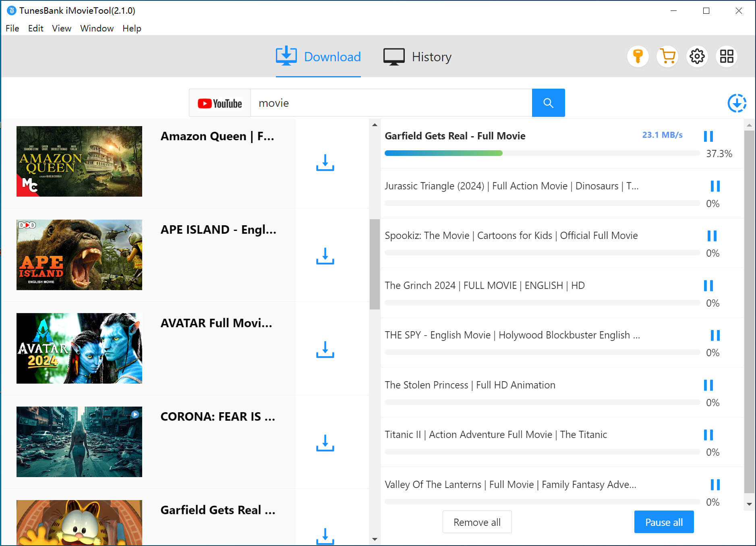This screenshot has width=756, height=546.
Task: Click the Remove all button
Action: point(477,522)
